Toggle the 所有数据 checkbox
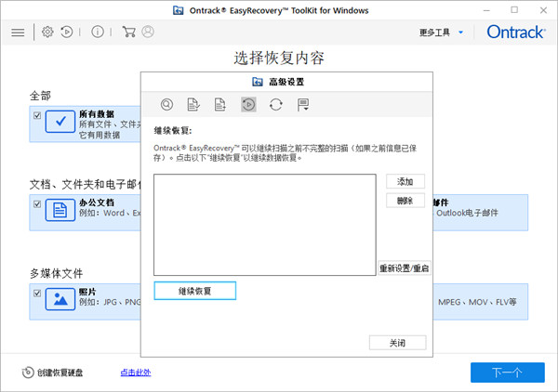The width and height of the screenshot is (558, 392). [x=37, y=115]
